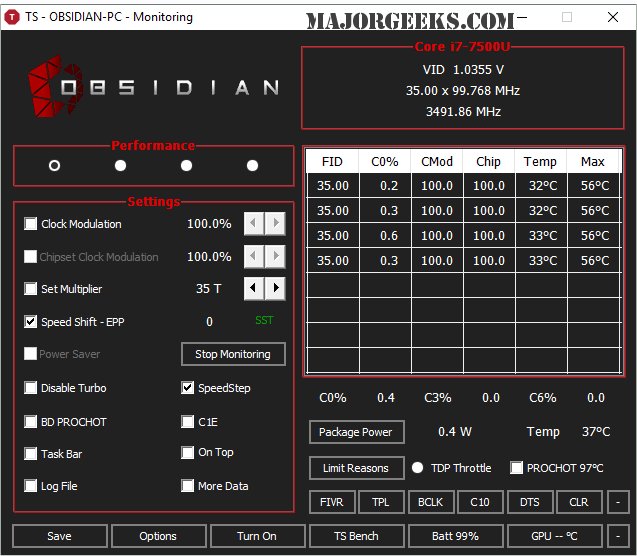Open the Options dialog
The width and height of the screenshot is (637, 556).
(158, 536)
